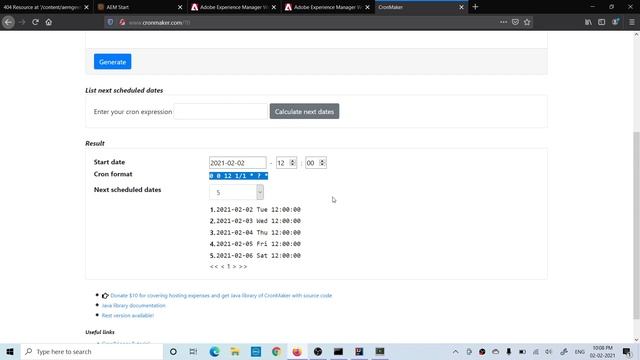Click the battery icon in system tray
This screenshot has width=640, height=360.
(x=522, y=351)
